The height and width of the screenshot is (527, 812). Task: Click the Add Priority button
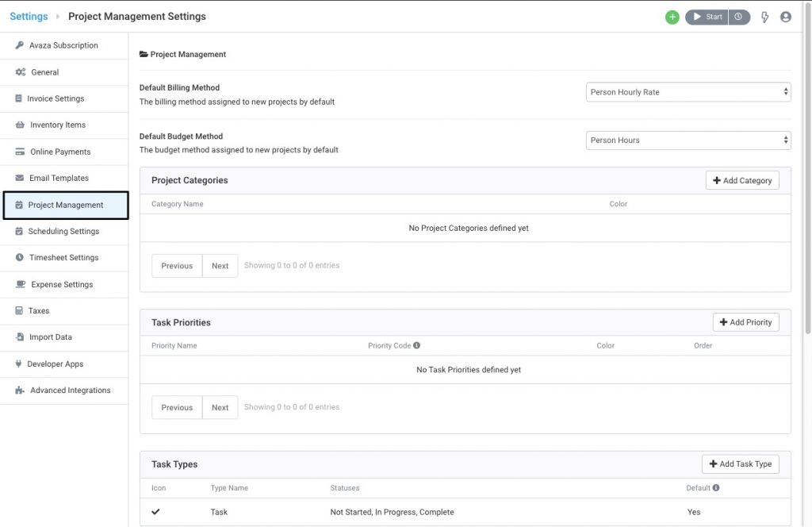point(745,322)
